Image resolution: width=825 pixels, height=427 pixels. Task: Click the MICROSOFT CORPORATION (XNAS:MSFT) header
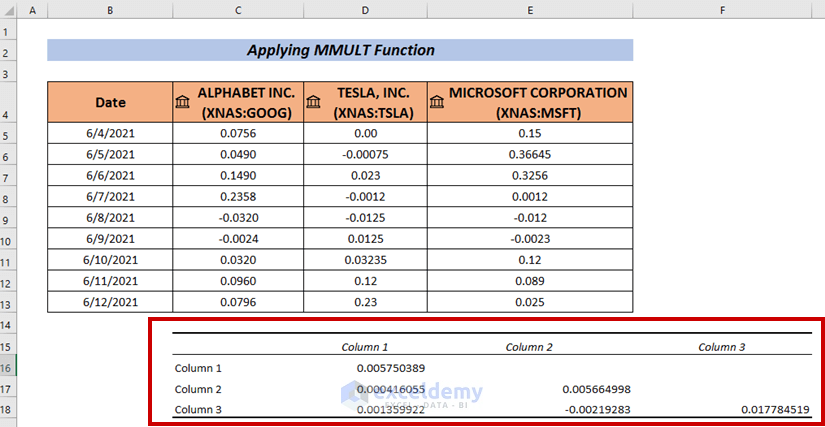coord(530,101)
